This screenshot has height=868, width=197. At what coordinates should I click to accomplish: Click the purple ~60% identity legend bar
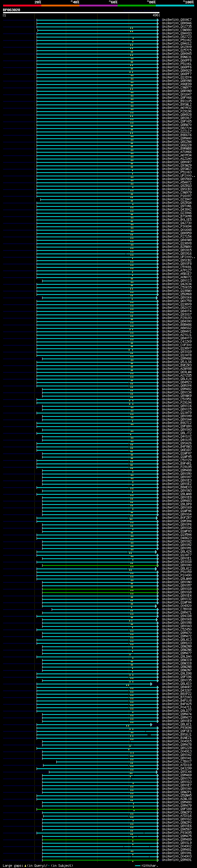99,6
